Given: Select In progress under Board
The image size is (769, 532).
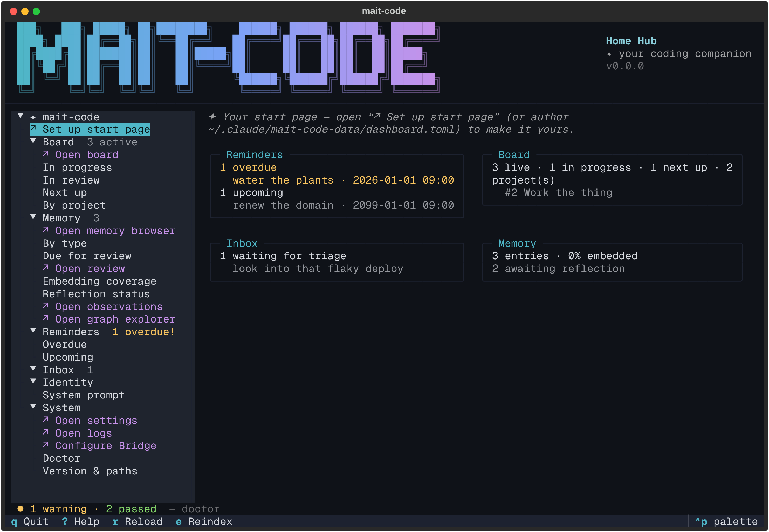Looking at the screenshot, I should 77,167.
